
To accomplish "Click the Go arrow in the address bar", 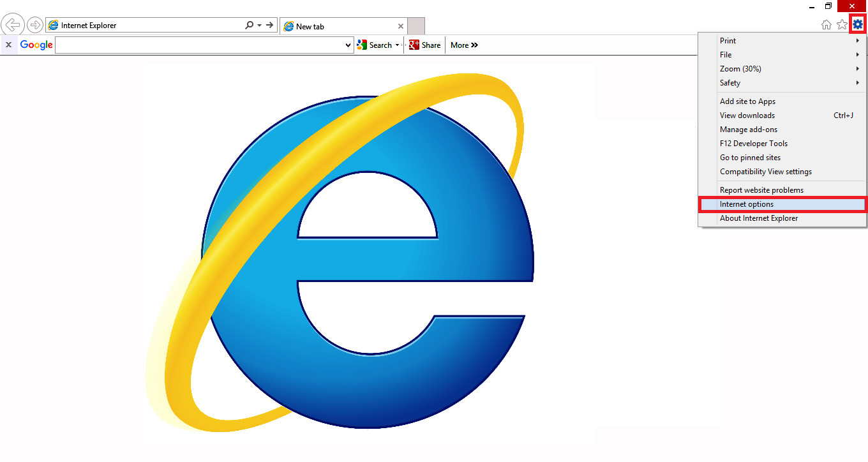I will click(x=270, y=26).
